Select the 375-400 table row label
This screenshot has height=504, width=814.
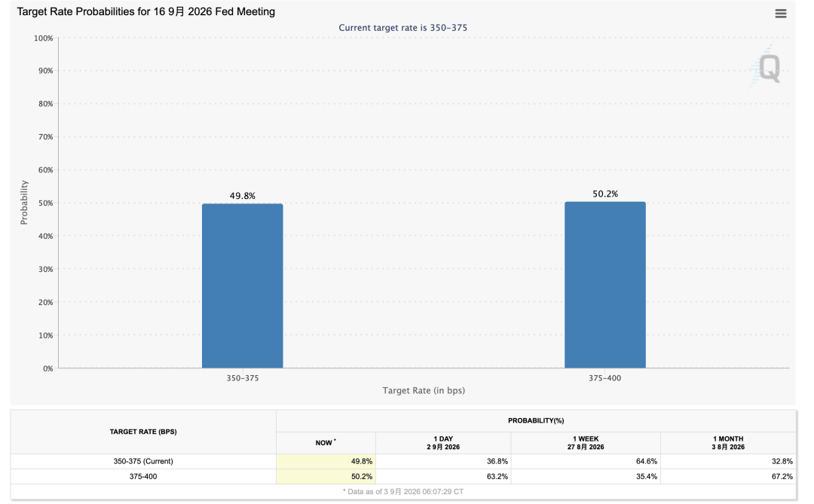point(143,476)
